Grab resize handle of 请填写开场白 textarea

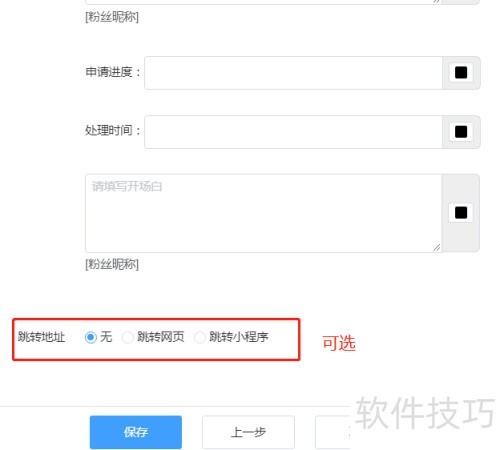437,248
